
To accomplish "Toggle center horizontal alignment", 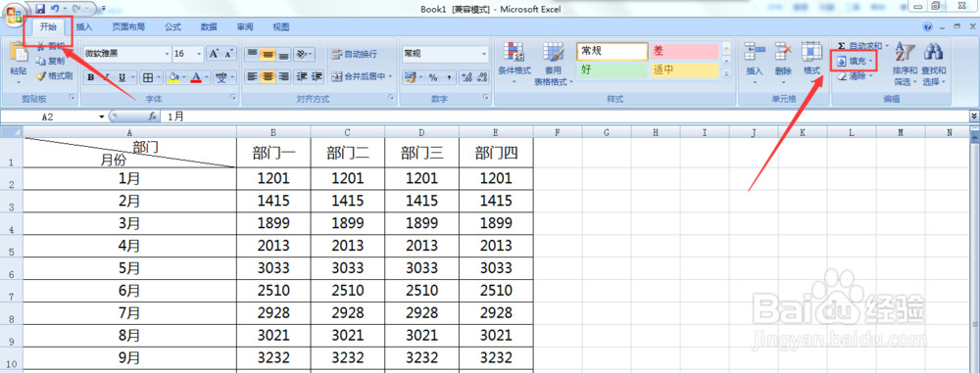I will click(x=269, y=76).
